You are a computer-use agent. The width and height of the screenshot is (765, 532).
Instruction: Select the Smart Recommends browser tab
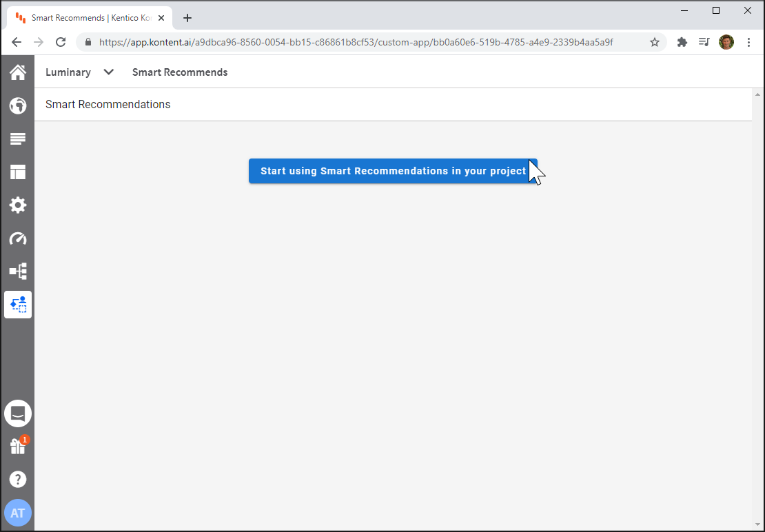[x=90, y=18]
